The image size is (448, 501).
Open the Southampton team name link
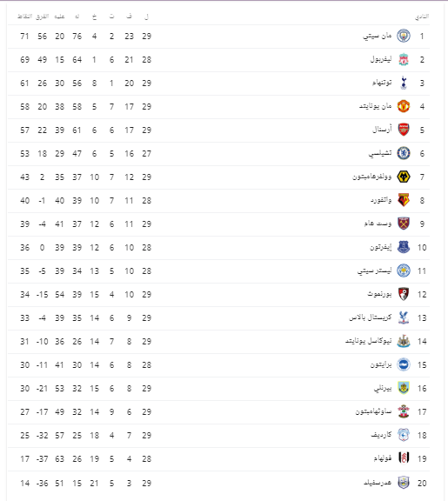(x=373, y=411)
